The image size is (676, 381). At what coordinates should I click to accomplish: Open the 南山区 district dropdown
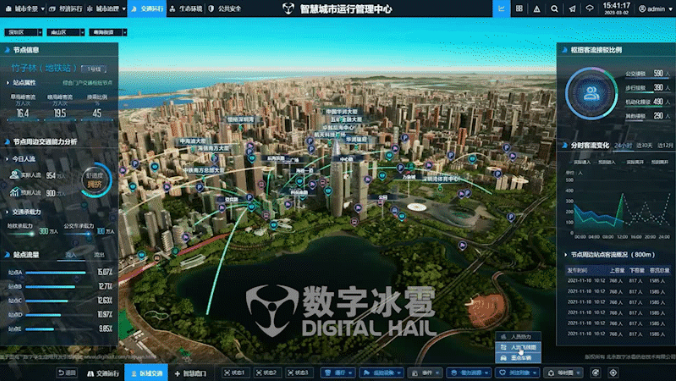coord(66,32)
